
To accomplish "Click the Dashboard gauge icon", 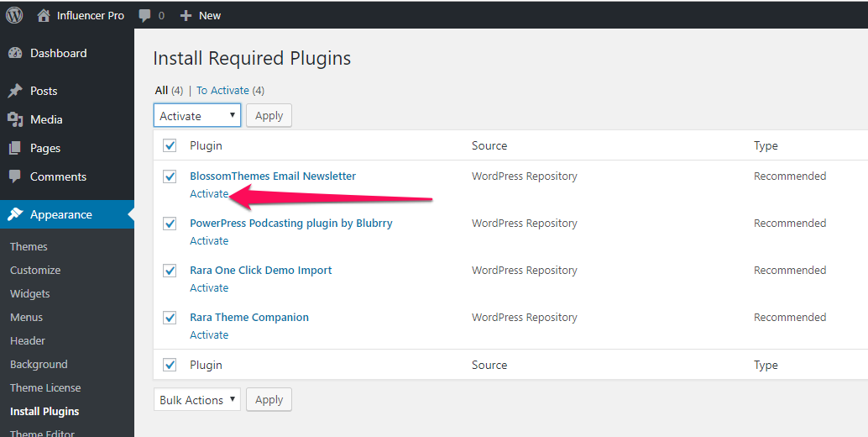I will [x=15, y=53].
